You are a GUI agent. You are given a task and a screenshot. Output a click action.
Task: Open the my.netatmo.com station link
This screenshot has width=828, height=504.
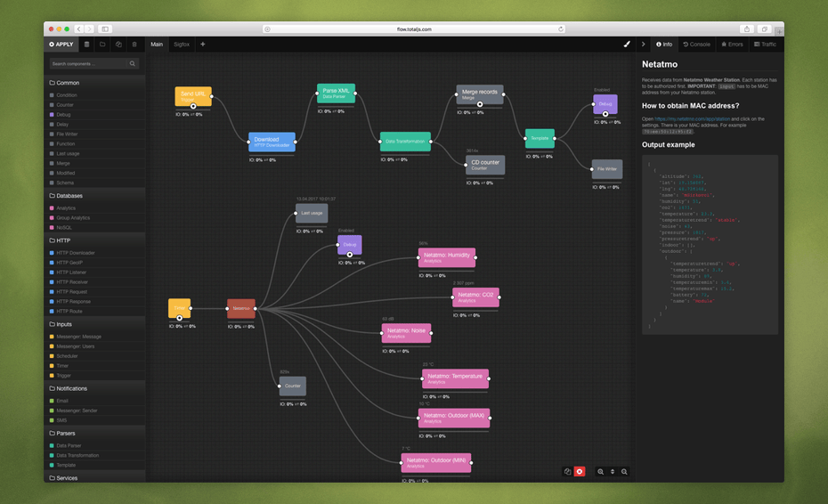tap(692, 118)
